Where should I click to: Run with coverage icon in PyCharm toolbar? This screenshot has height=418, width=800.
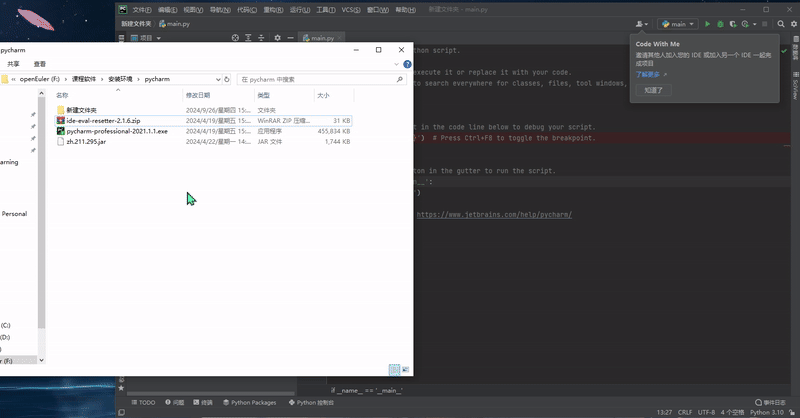733,24
